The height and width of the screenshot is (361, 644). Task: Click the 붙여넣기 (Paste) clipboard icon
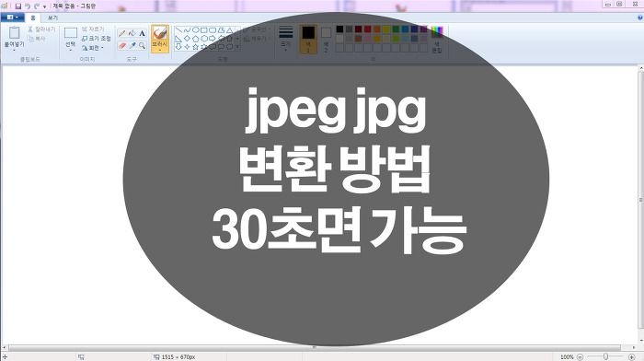click(x=15, y=32)
